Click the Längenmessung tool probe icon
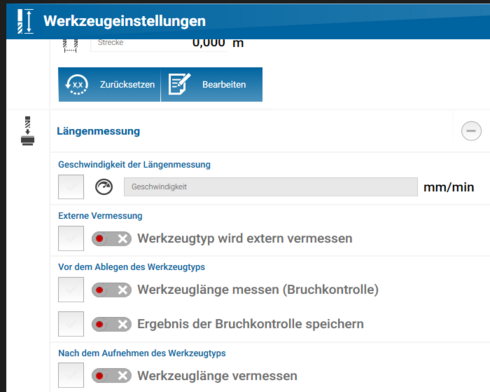The height and width of the screenshot is (392, 490). [28, 131]
